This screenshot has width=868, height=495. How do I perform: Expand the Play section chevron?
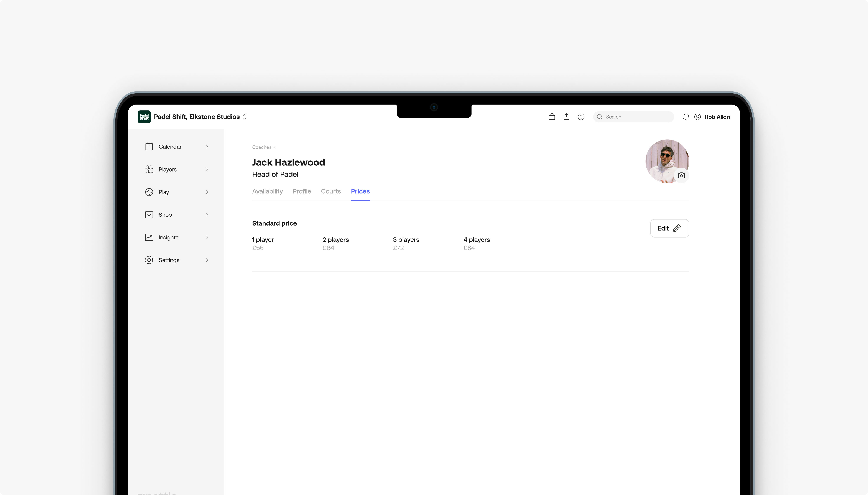point(207,192)
